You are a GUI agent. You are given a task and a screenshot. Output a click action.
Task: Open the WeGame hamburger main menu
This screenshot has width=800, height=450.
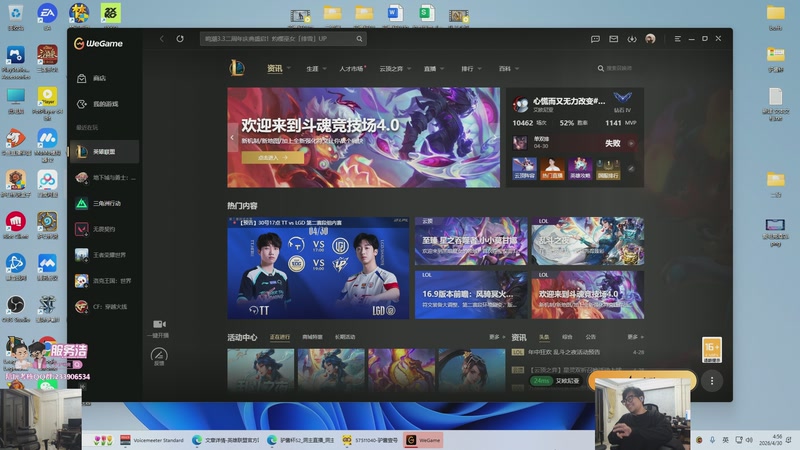678,39
